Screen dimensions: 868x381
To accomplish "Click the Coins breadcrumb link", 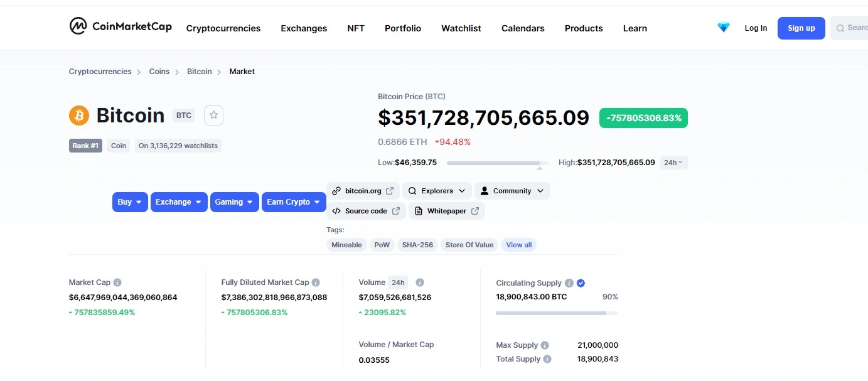I will [x=159, y=72].
